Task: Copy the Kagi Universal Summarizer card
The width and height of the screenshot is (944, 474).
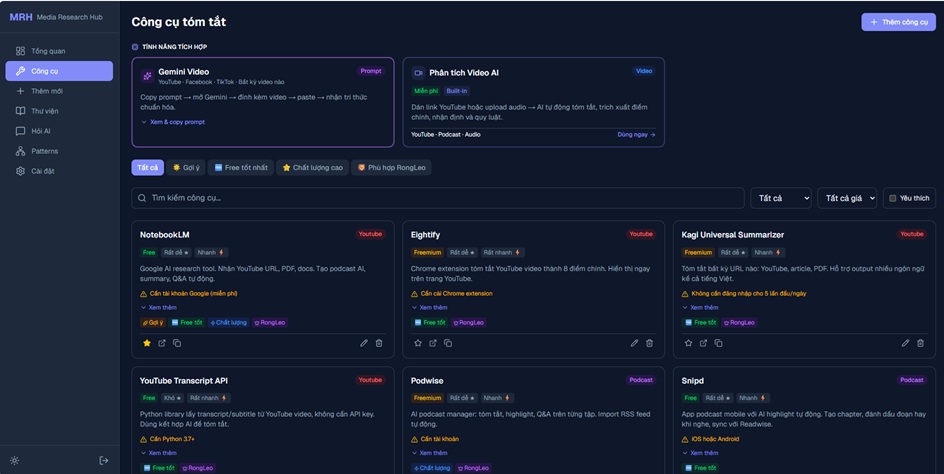Action: [718, 343]
